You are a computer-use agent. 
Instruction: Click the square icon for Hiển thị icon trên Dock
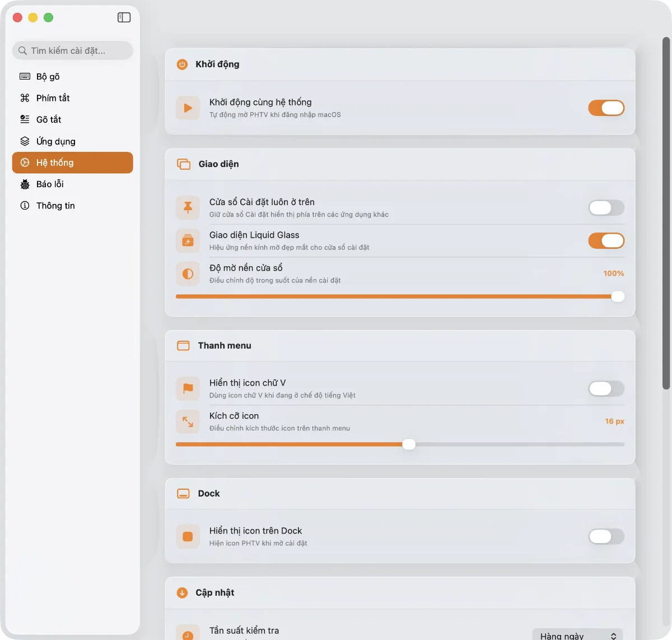(188, 536)
